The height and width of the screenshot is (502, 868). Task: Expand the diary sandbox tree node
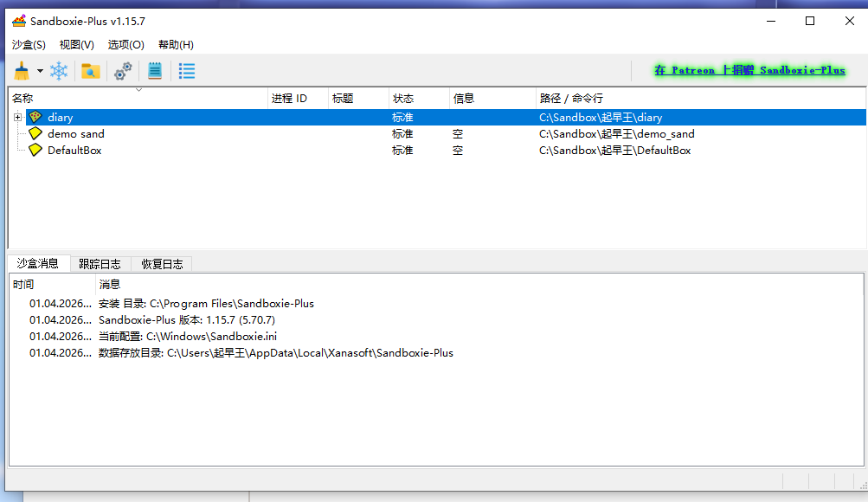(17, 117)
